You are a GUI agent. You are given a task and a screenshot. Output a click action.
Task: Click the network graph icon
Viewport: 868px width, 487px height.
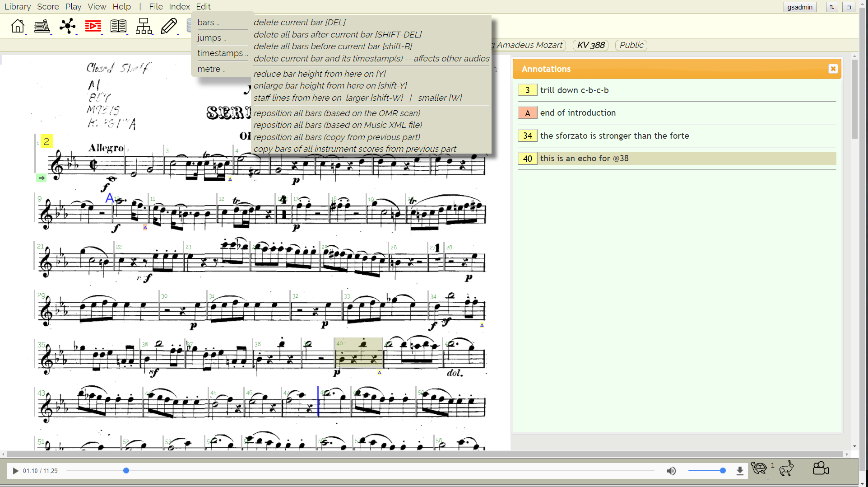(x=67, y=26)
